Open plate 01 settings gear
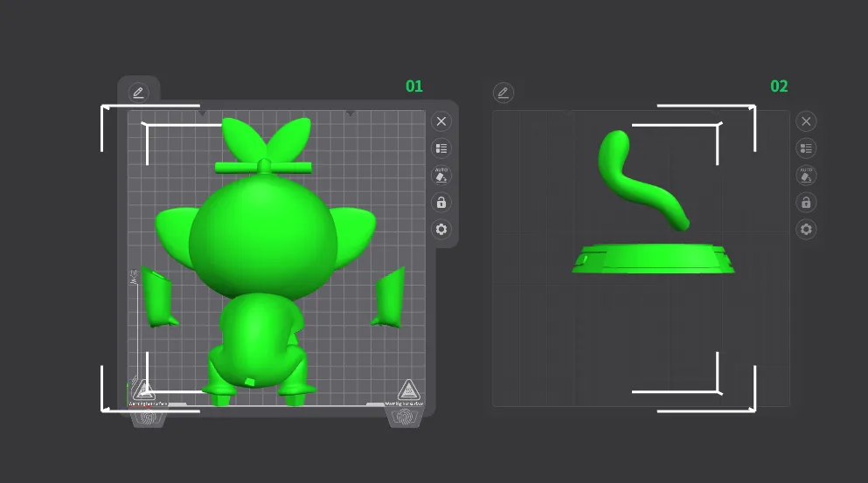The height and width of the screenshot is (483, 868). click(x=441, y=229)
